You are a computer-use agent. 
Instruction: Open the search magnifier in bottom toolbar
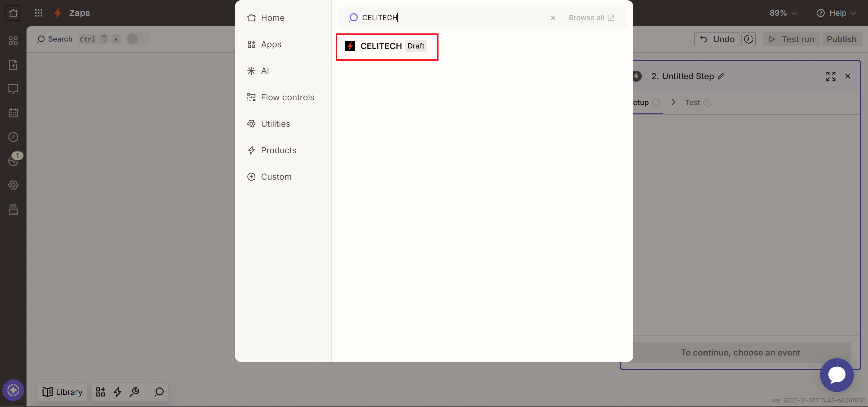158,392
